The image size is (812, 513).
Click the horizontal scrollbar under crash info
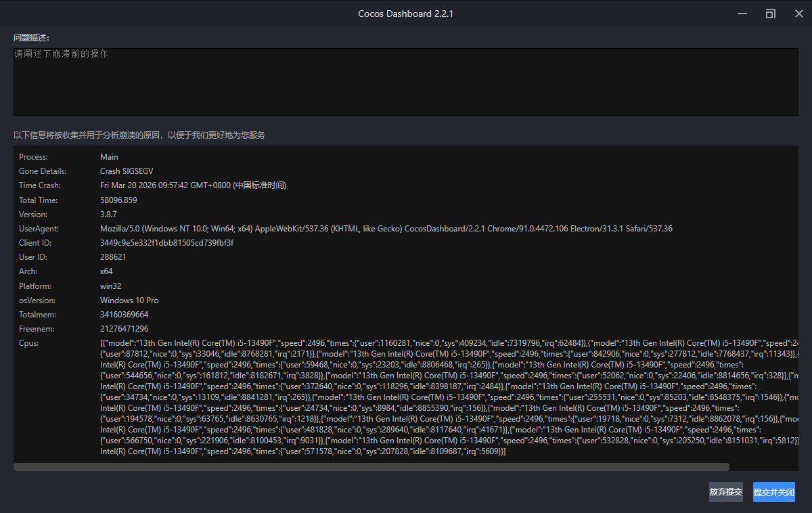click(x=371, y=467)
